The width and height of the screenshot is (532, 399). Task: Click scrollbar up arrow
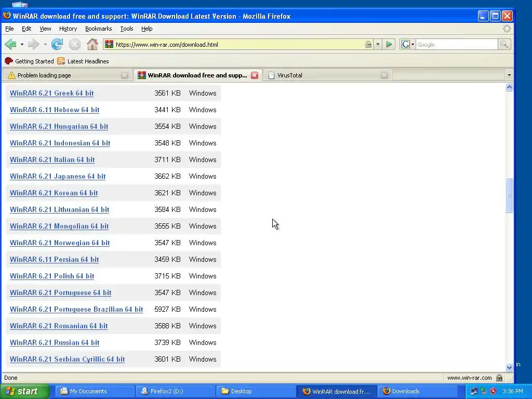(509, 87)
